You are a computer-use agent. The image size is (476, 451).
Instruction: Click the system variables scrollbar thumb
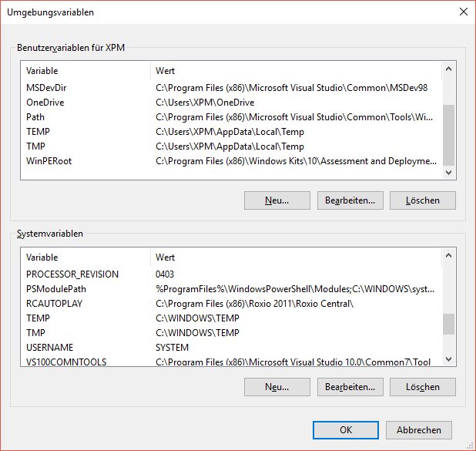coord(448,325)
